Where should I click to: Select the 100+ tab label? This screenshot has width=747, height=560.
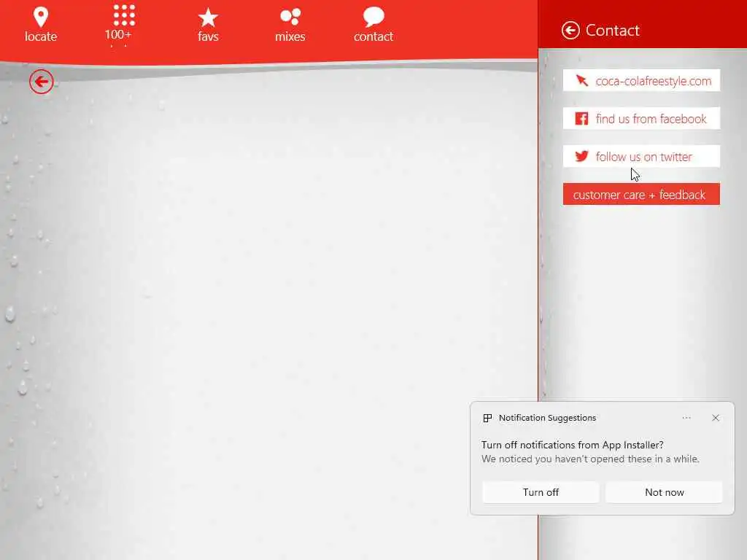pos(118,35)
